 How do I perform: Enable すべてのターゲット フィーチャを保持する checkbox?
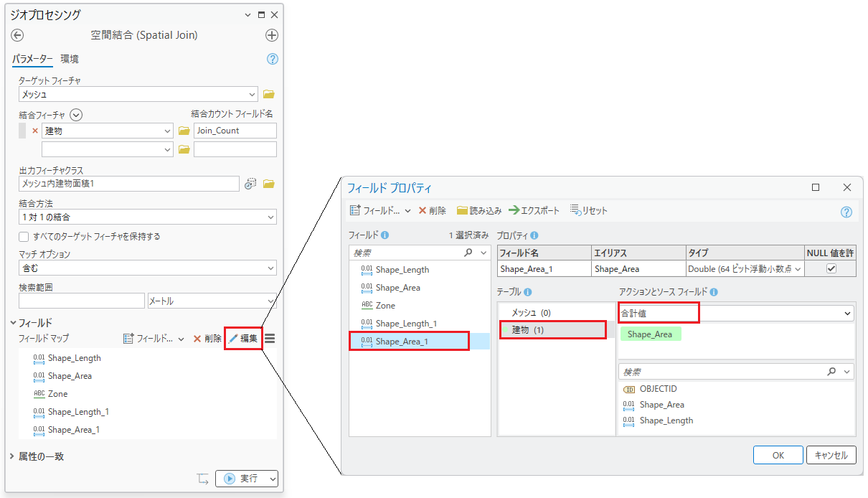point(24,236)
